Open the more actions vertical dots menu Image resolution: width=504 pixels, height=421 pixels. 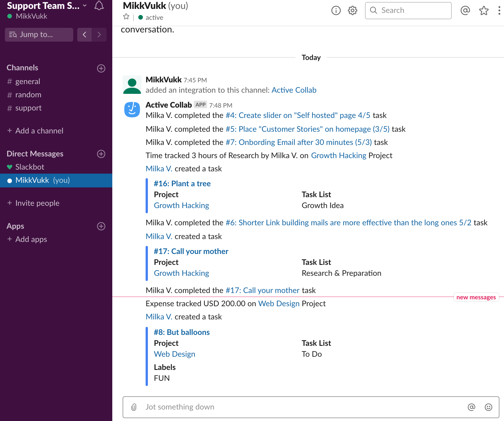pos(499,11)
